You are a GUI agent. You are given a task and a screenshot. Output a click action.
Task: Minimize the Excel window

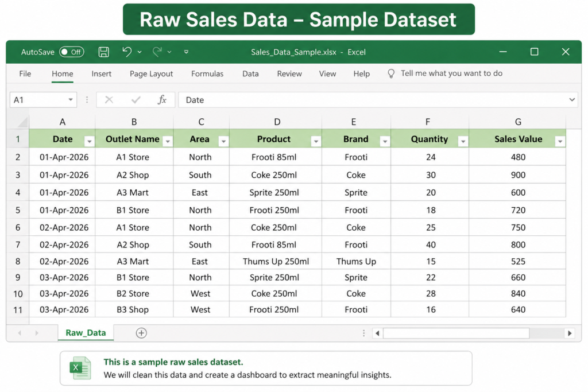coord(503,52)
